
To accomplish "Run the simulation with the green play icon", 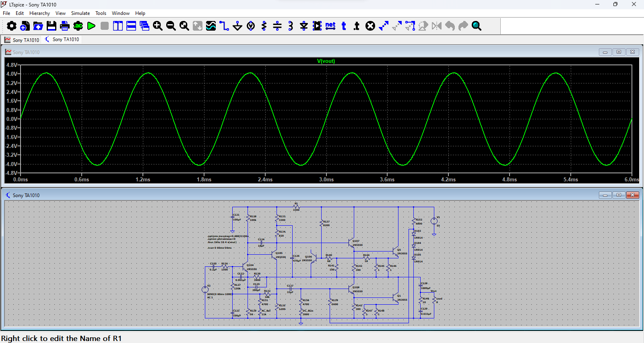I will 91,26.
